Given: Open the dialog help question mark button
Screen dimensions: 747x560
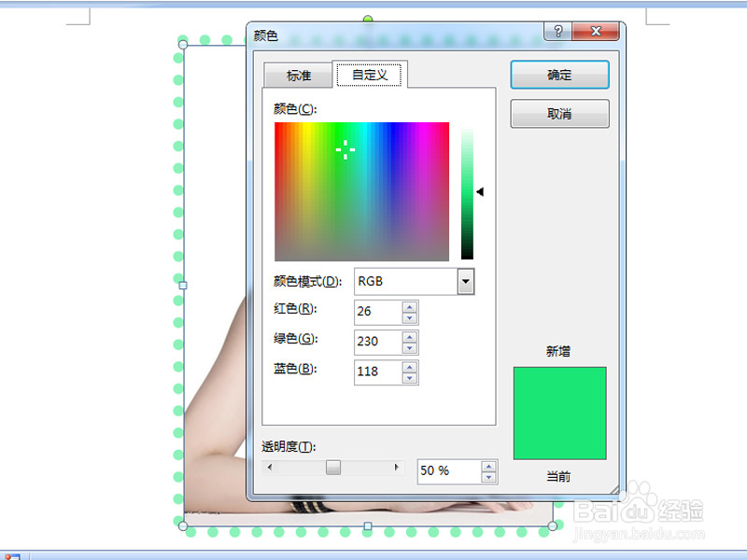Looking at the screenshot, I should [x=557, y=32].
